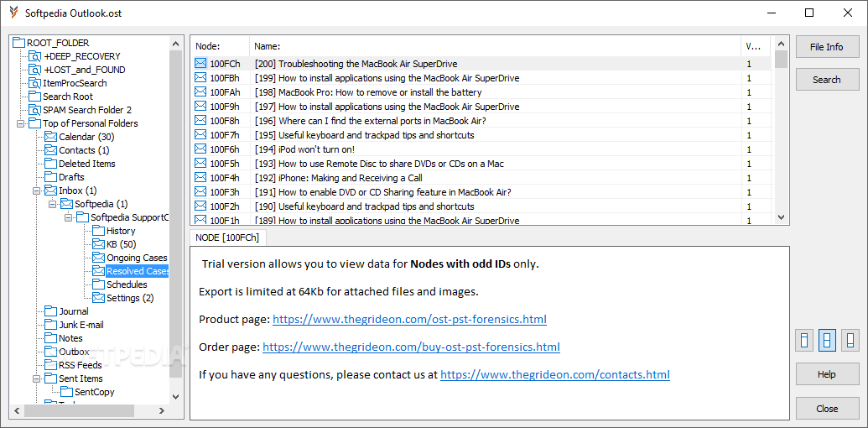Click the ItemProcSearch folder icon
868x428 pixels.
[x=35, y=83]
